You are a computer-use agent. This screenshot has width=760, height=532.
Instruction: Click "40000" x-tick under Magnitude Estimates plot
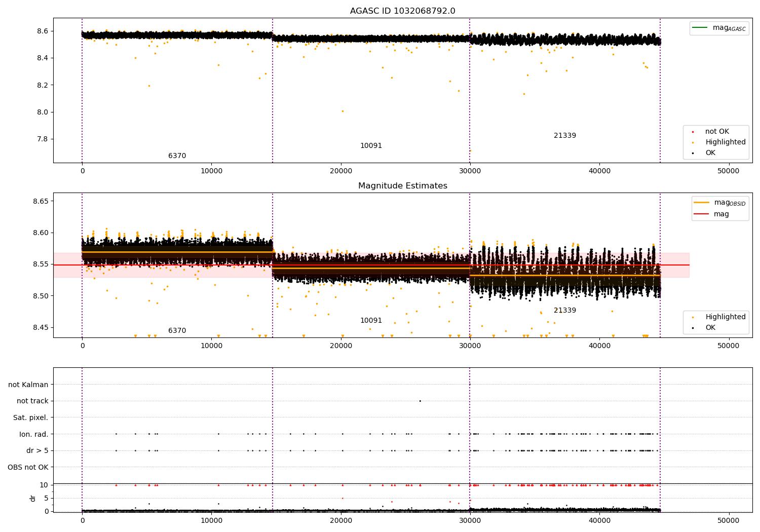tap(599, 346)
